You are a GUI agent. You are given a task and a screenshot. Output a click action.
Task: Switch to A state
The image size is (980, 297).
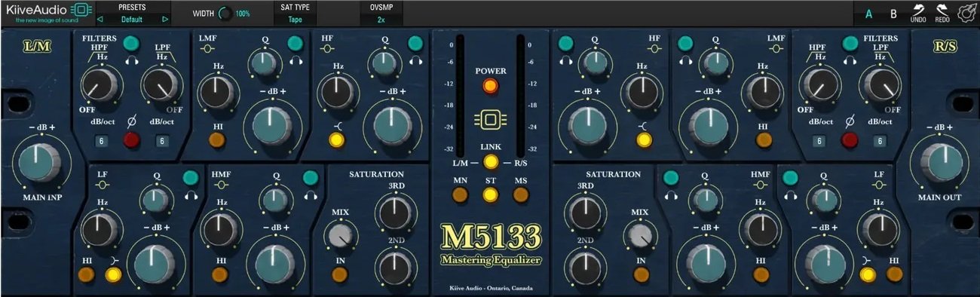coord(869,14)
